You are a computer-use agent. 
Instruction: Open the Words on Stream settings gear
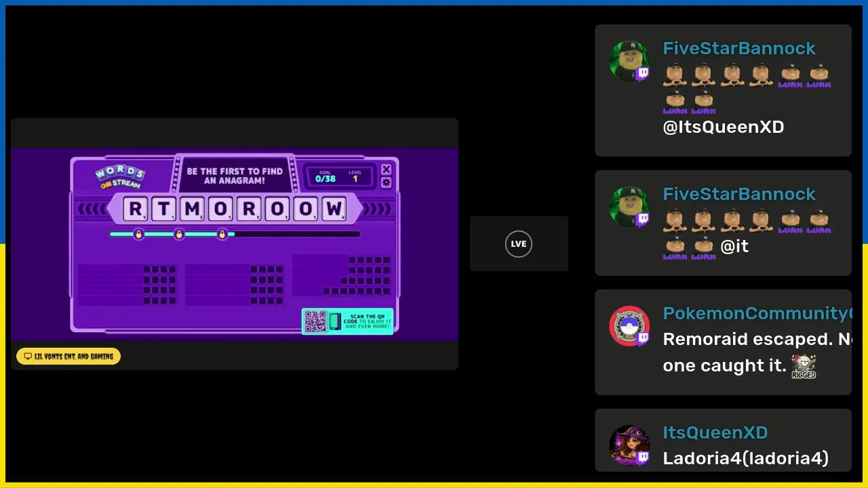coord(386,183)
